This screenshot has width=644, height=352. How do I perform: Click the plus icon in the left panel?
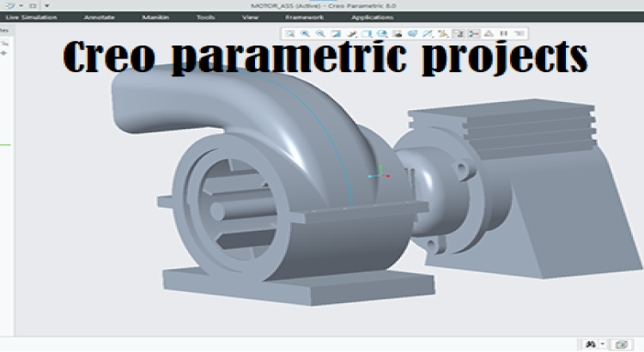coord(4,53)
